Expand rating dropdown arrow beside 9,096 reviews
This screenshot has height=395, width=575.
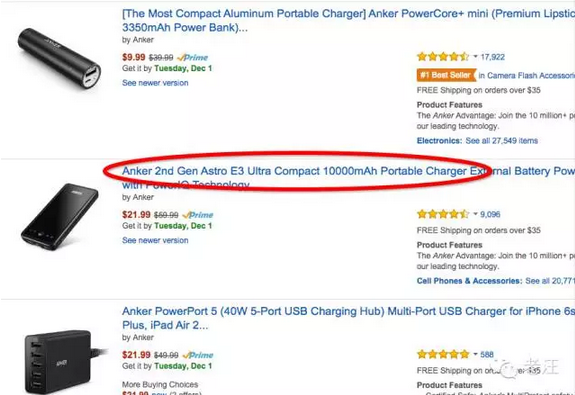pos(476,214)
